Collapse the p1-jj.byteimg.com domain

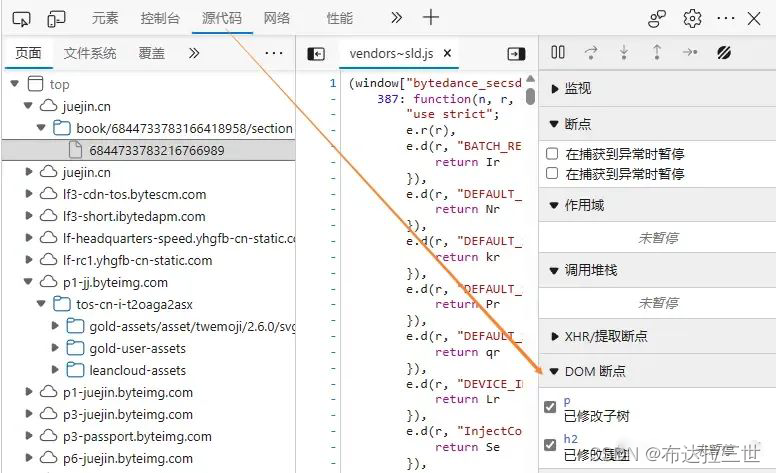point(28,282)
